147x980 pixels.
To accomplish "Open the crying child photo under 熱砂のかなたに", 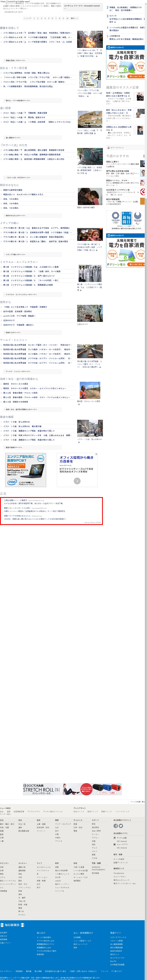I will pos(90,197).
